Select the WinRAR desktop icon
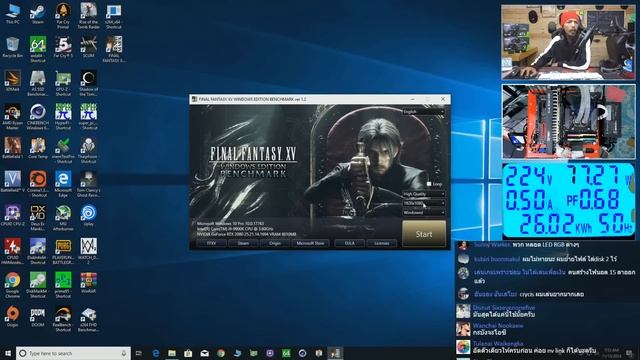 click(89, 283)
